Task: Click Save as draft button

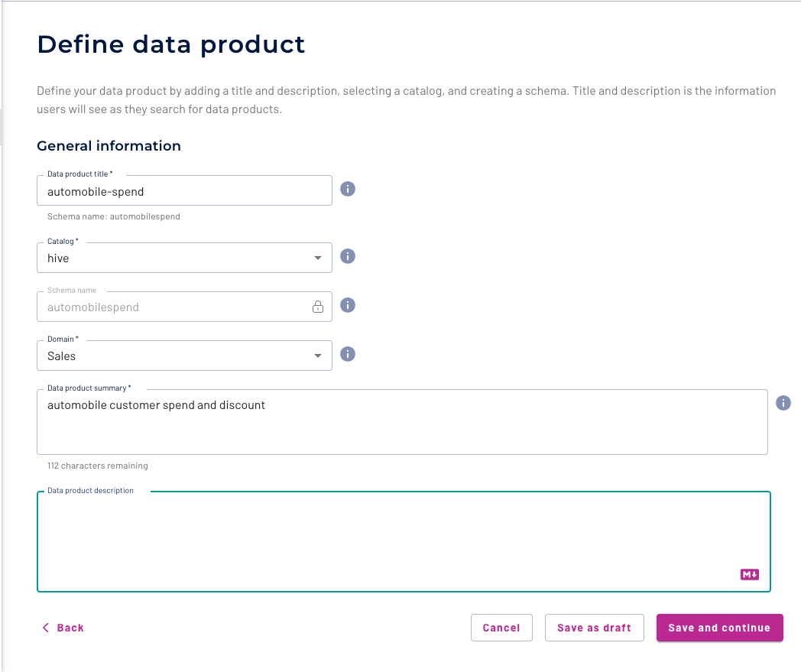Action: coord(594,628)
